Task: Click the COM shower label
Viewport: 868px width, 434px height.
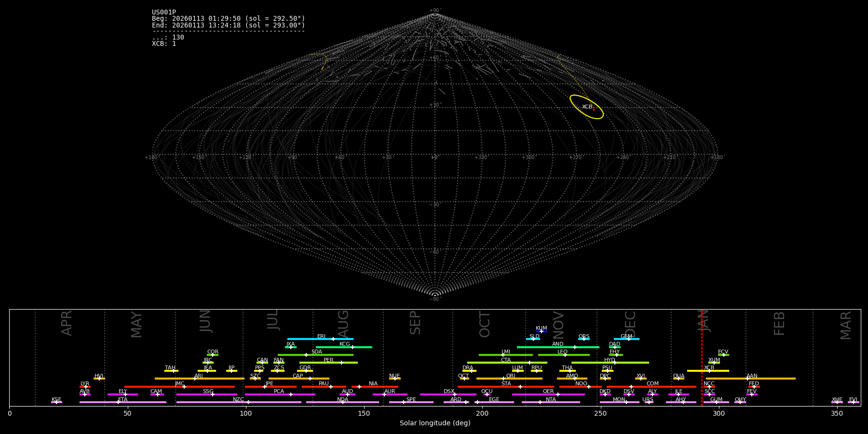Action: tap(652, 384)
